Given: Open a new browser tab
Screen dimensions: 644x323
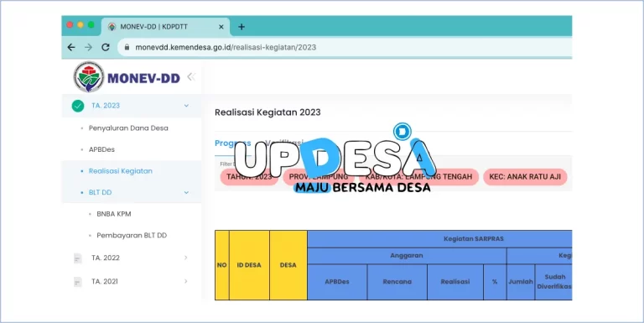Looking at the screenshot, I should (x=241, y=27).
